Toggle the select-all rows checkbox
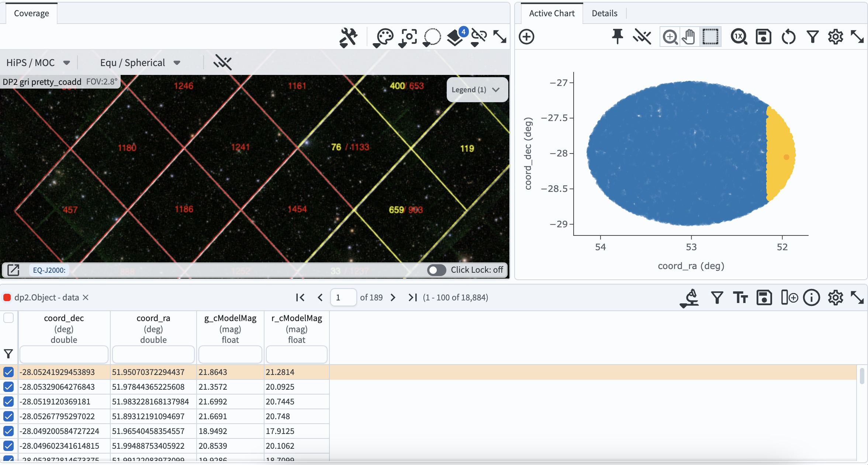Viewport: 868px width, 465px height. coord(8,318)
